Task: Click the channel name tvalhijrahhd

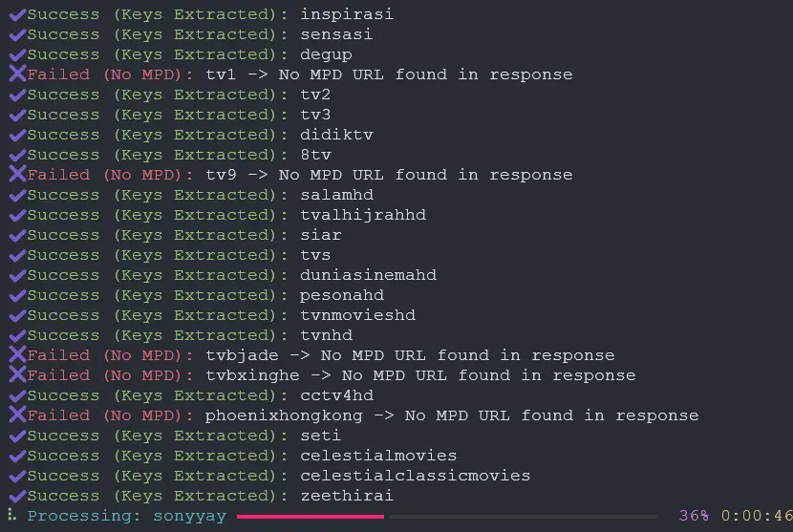Action: coord(363,215)
